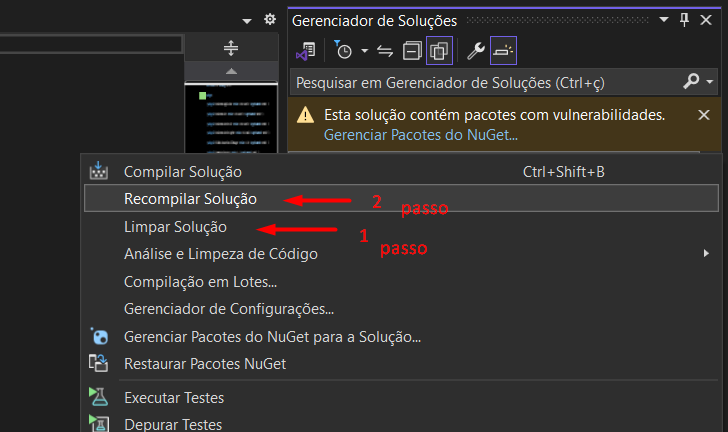This screenshot has height=432, width=728.
Task: Click the editor scroll up arrow
Action: coord(231,72)
